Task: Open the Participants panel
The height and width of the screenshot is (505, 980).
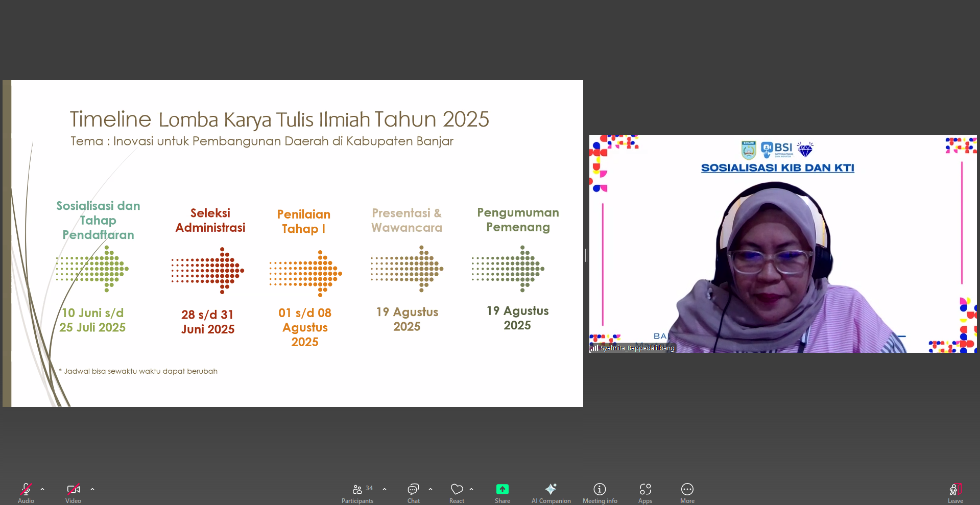Action: pos(357,492)
